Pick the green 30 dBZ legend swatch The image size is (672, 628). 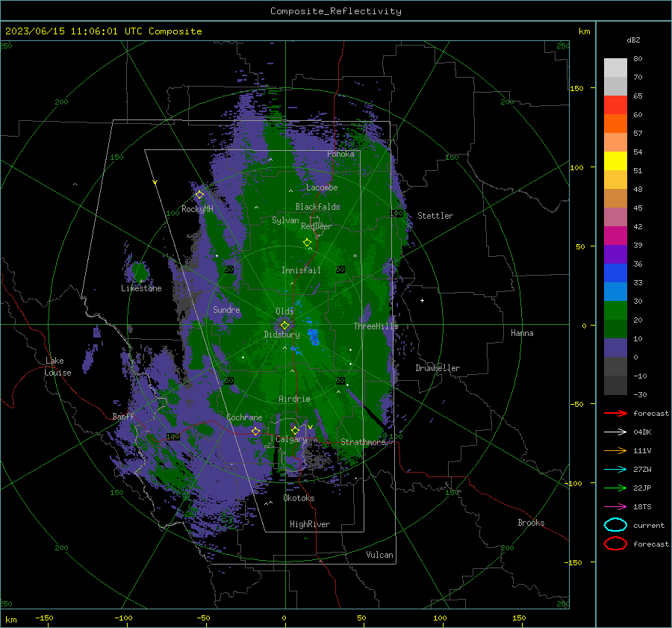615,311
